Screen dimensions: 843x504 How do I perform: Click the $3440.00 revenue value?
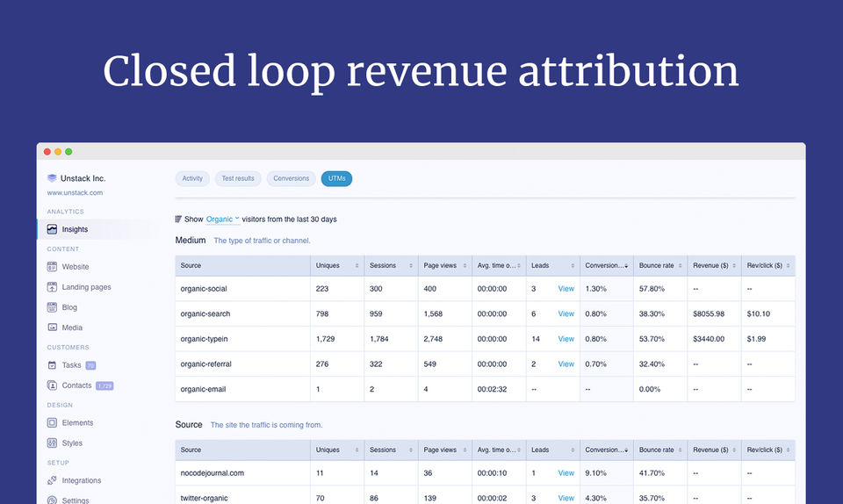pyautogui.click(x=709, y=339)
